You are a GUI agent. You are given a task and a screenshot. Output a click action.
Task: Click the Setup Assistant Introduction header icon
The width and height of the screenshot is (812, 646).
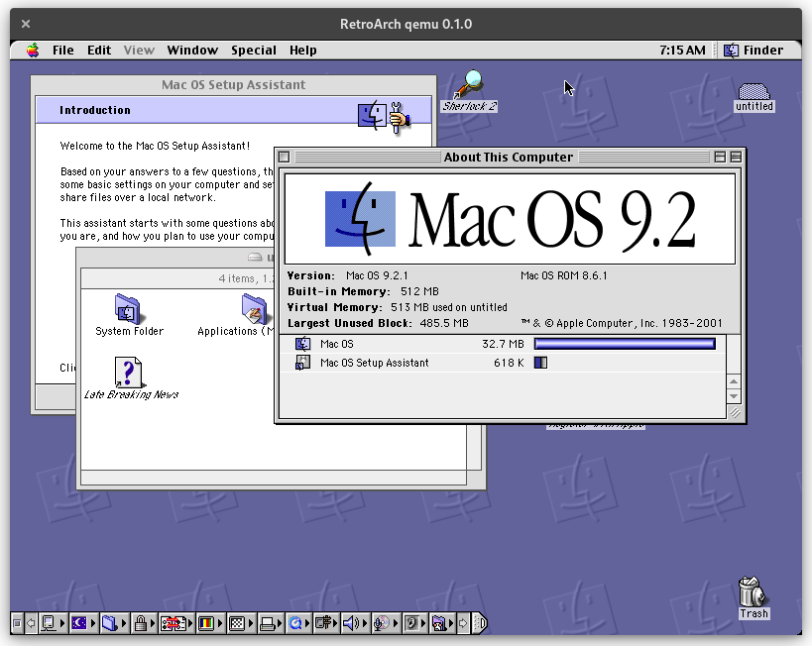point(385,117)
